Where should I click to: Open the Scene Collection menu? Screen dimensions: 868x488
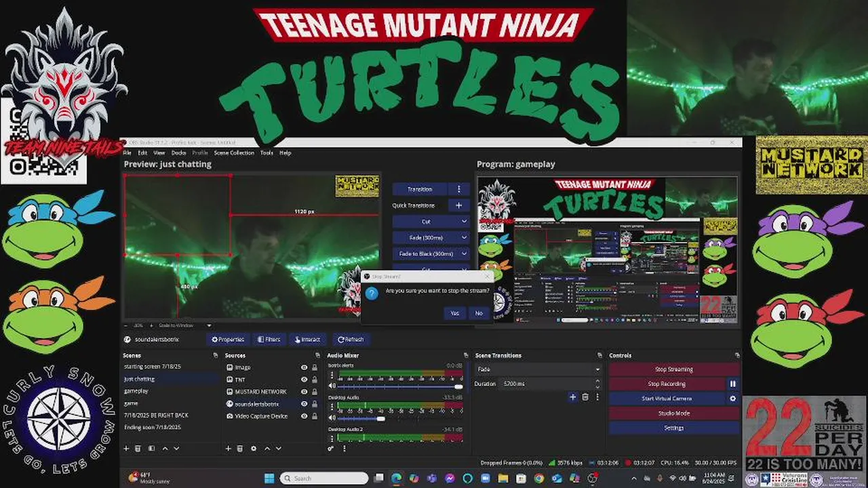(x=234, y=152)
